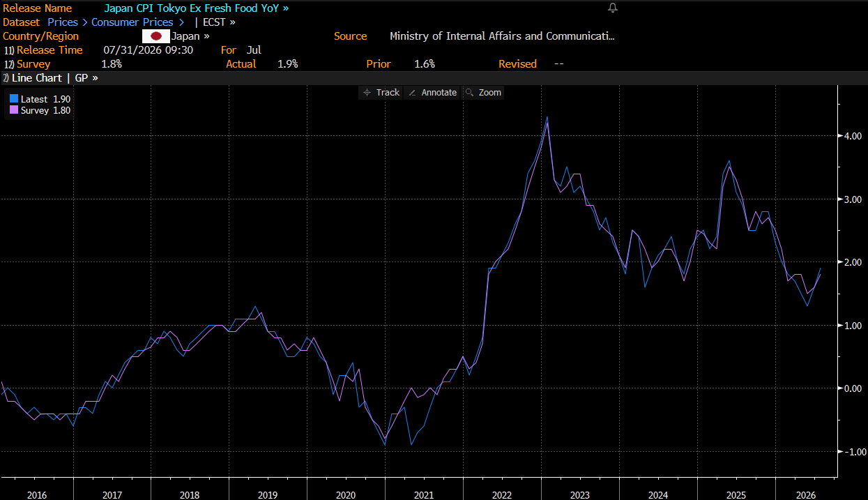Click the 2026 x-axis label

(x=805, y=494)
